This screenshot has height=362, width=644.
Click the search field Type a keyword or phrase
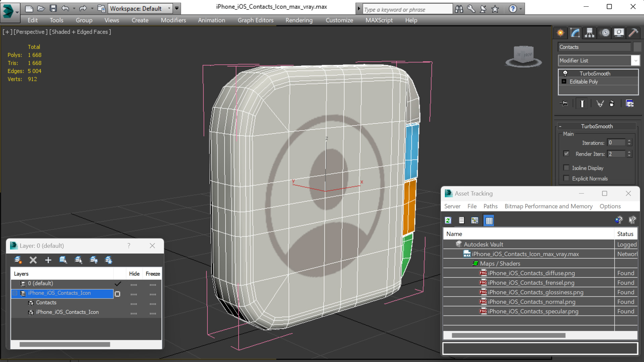pyautogui.click(x=407, y=9)
